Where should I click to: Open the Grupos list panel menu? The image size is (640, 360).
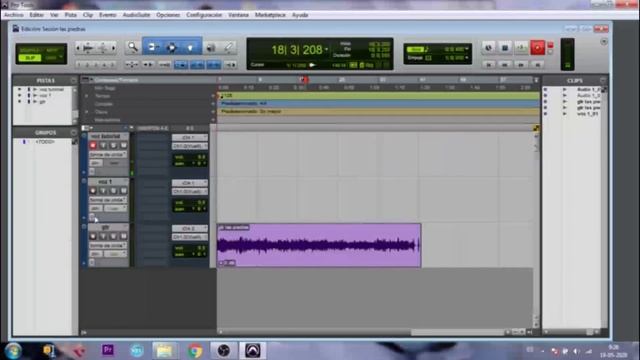(x=73, y=133)
